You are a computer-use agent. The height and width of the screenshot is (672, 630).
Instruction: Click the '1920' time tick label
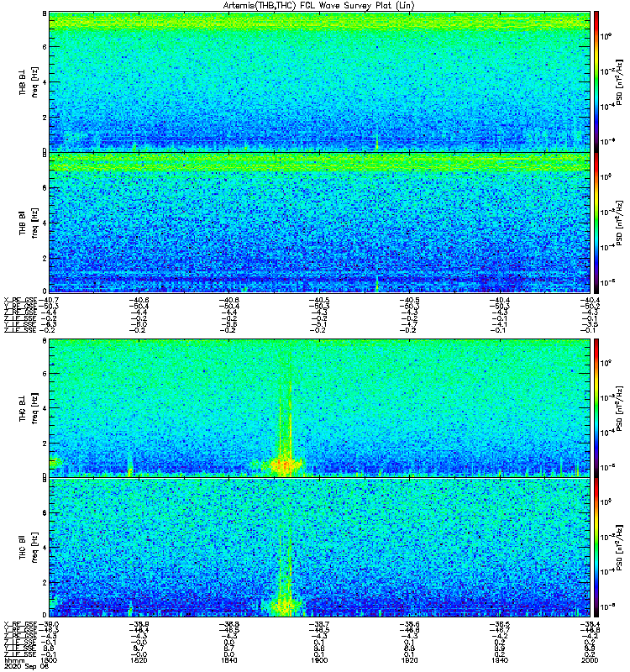pyautogui.click(x=409, y=660)
